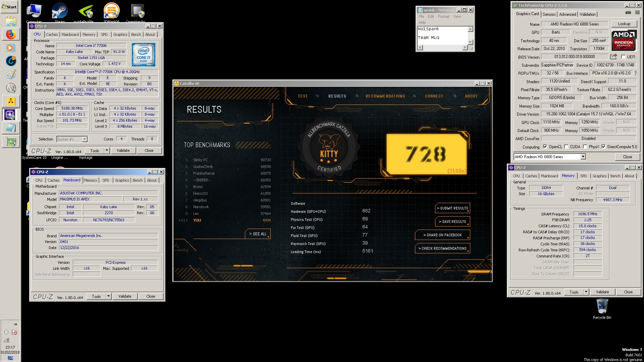
Task: Click Lookup button in GPU-Z
Action: click(624, 24)
